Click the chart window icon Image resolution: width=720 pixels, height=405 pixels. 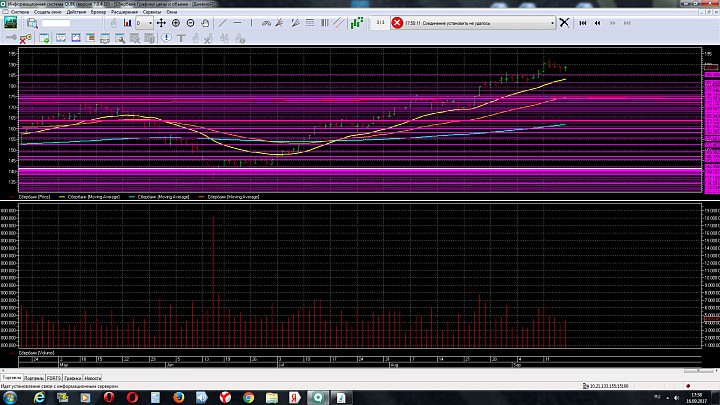pyautogui.click(x=76, y=38)
